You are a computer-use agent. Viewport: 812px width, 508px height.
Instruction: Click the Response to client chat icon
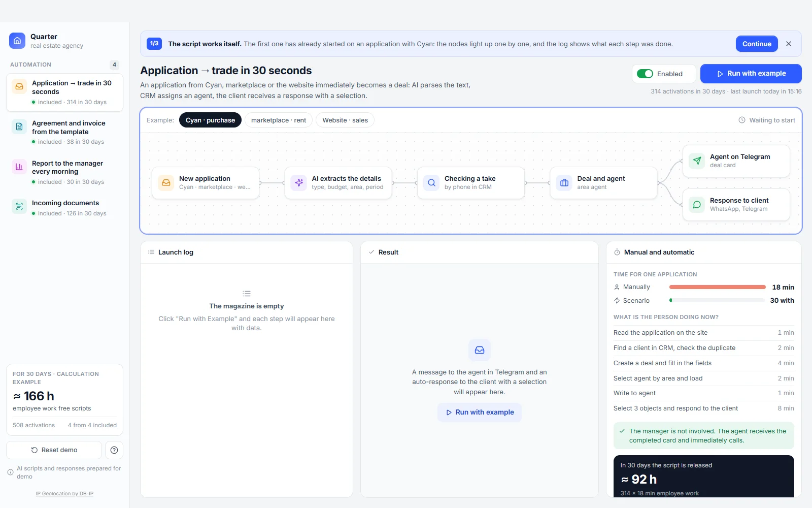pyautogui.click(x=697, y=204)
